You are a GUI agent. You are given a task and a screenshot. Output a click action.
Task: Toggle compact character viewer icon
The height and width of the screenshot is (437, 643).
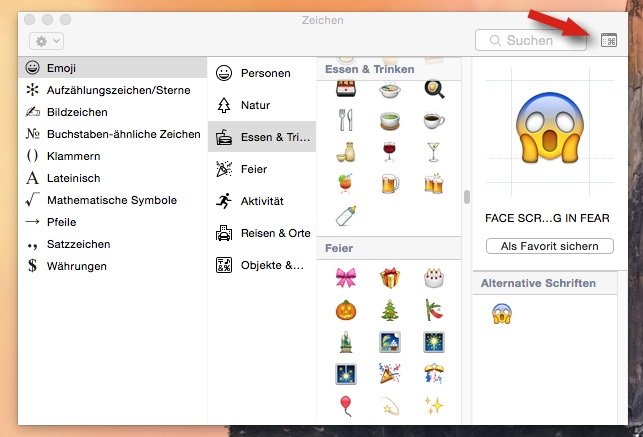[x=609, y=40]
